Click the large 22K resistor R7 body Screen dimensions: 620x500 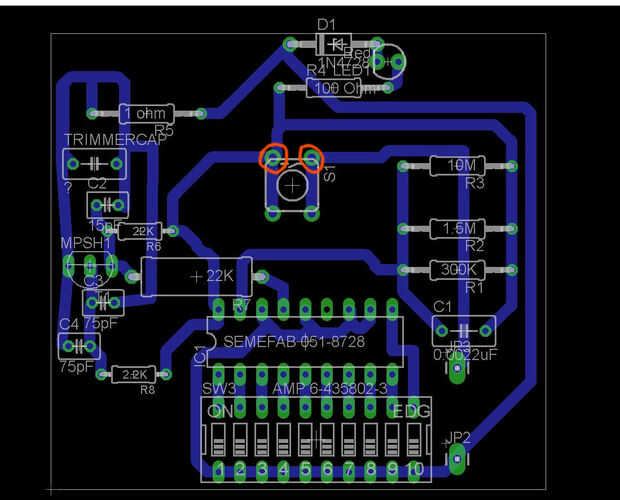197,277
